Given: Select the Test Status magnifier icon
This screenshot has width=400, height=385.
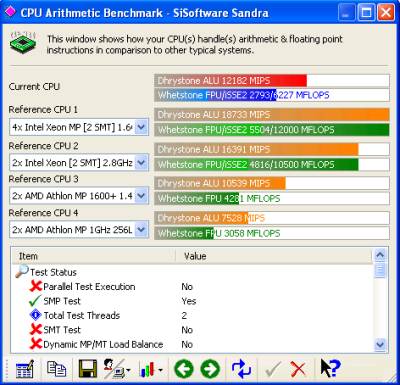Looking at the screenshot, I should (x=22, y=272).
